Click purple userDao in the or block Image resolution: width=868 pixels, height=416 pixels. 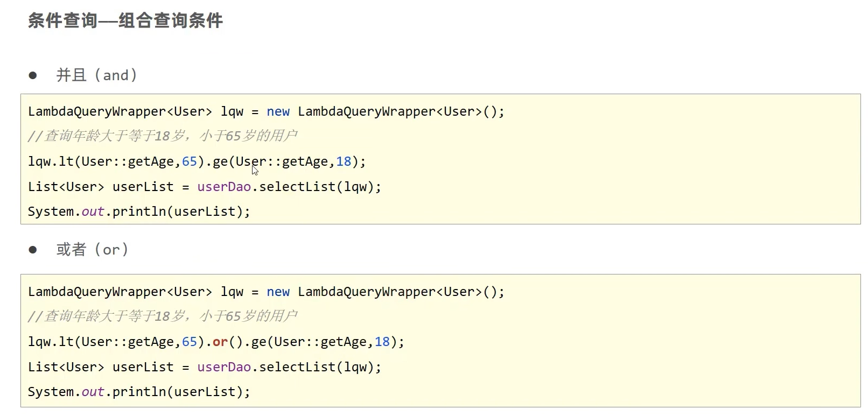pyautogui.click(x=224, y=368)
